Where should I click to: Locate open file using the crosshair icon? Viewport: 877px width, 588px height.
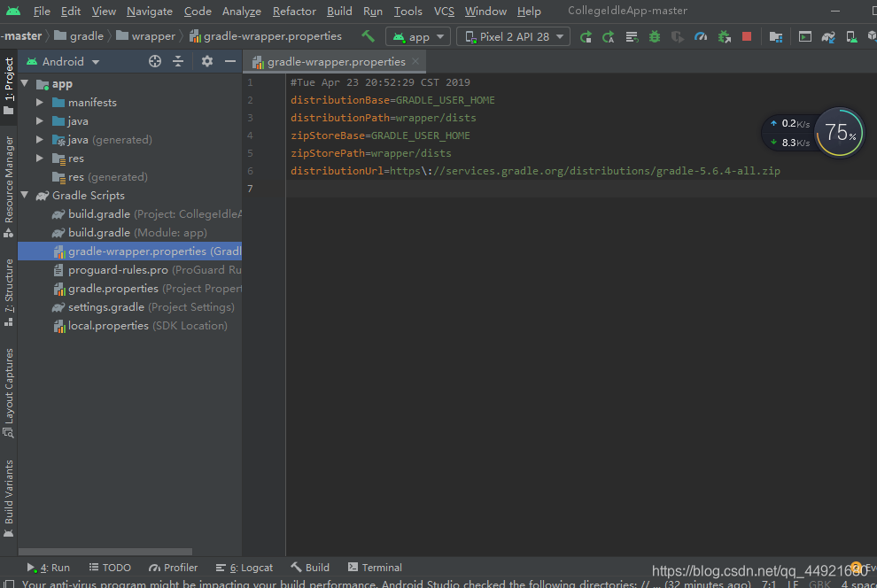click(154, 61)
